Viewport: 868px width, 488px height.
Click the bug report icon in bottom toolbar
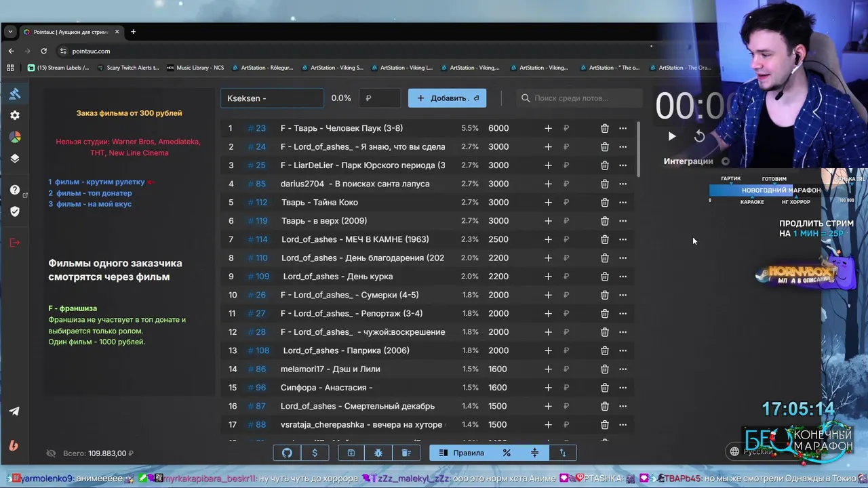pyautogui.click(x=378, y=453)
